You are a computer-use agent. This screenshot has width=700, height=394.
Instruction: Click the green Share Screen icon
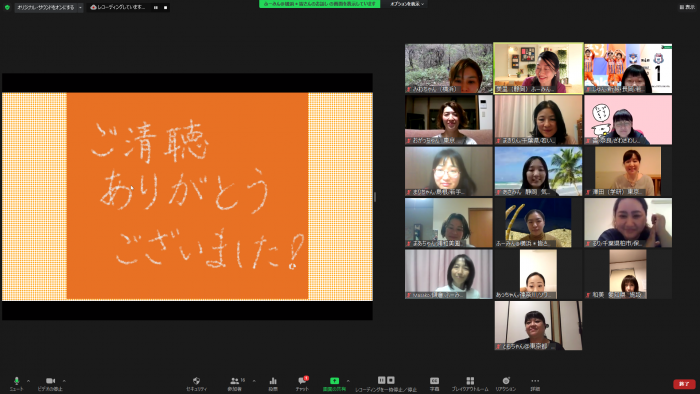pos(334,383)
